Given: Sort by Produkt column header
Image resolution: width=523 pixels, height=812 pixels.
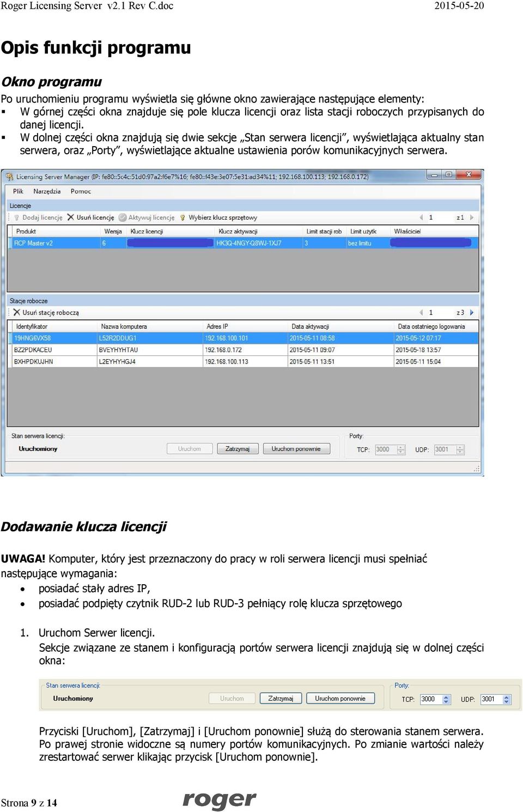Looking at the screenshot, I should point(56,232).
